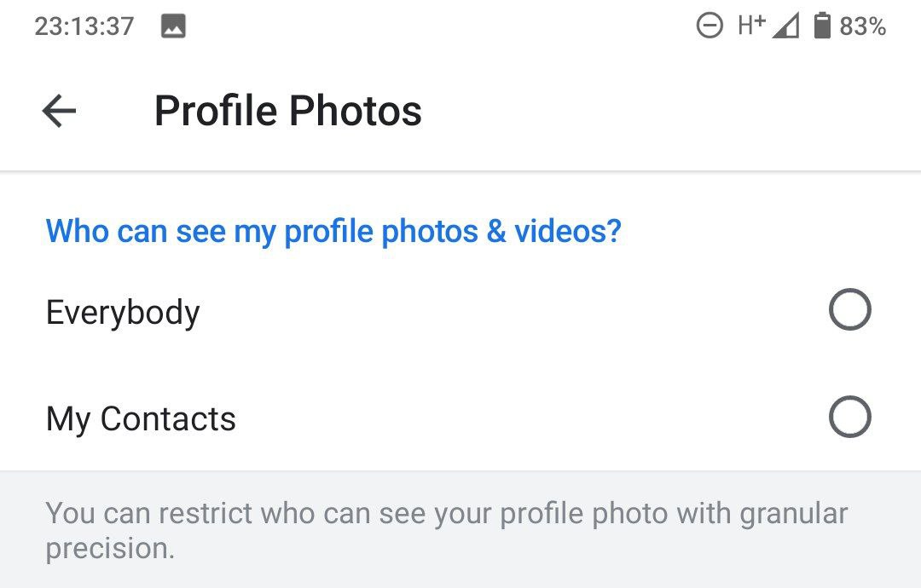Tap the image notification icon in status bar
Image resolution: width=921 pixels, height=588 pixels.
173,26
